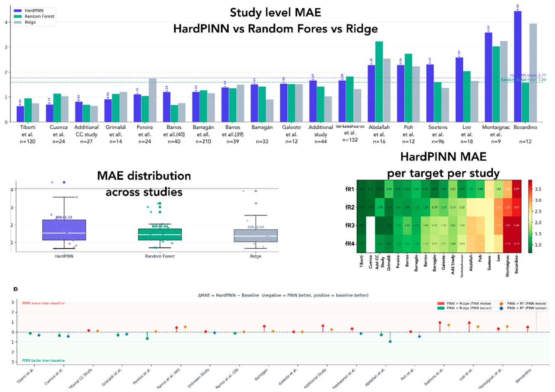Image resolution: width=555 pixels, height=392 pixels.
Task: Click the blue diamond marker for Abdallah in panel D
Action: (x=390, y=341)
